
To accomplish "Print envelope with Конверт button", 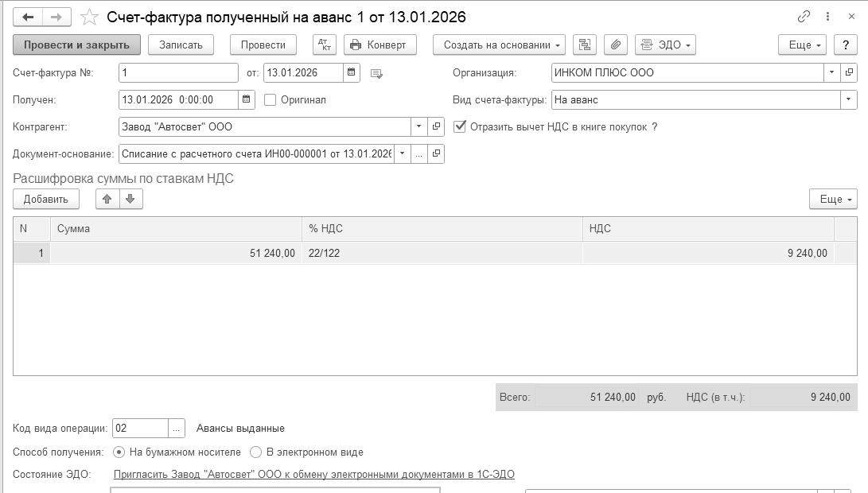I will (x=380, y=45).
